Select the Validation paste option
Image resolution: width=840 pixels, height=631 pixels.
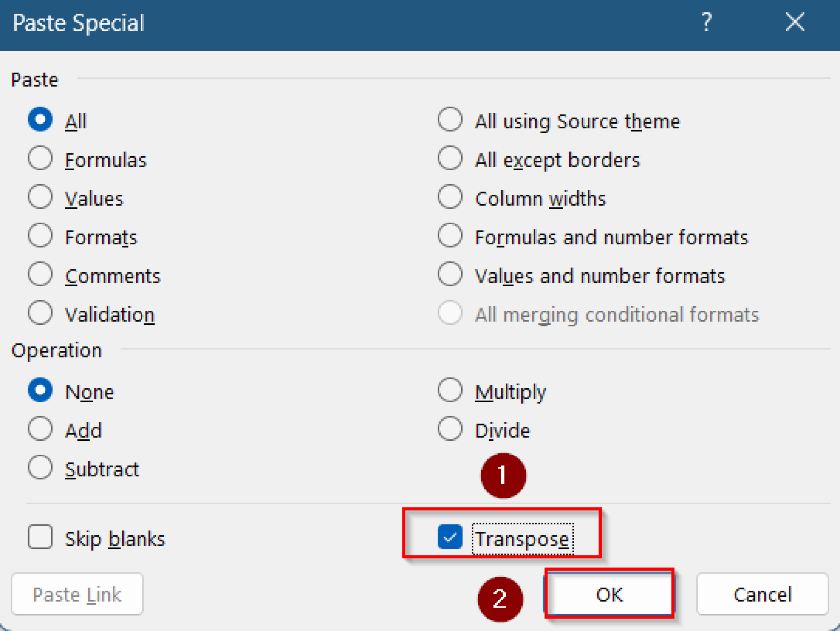pos(40,313)
